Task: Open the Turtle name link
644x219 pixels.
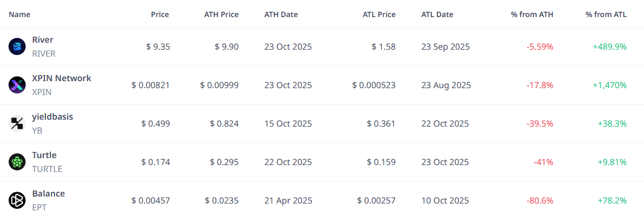Action: click(x=44, y=155)
